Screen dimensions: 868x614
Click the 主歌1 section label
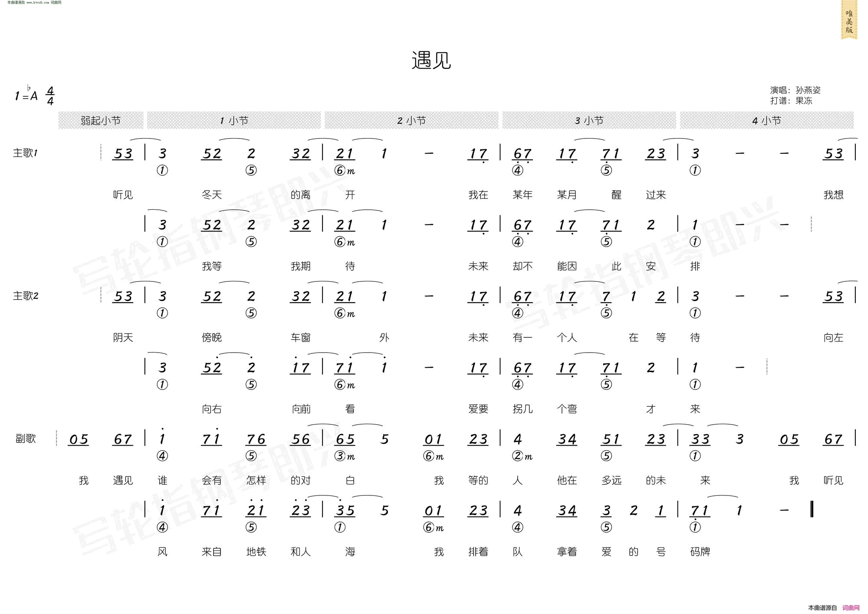tap(26, 153)
